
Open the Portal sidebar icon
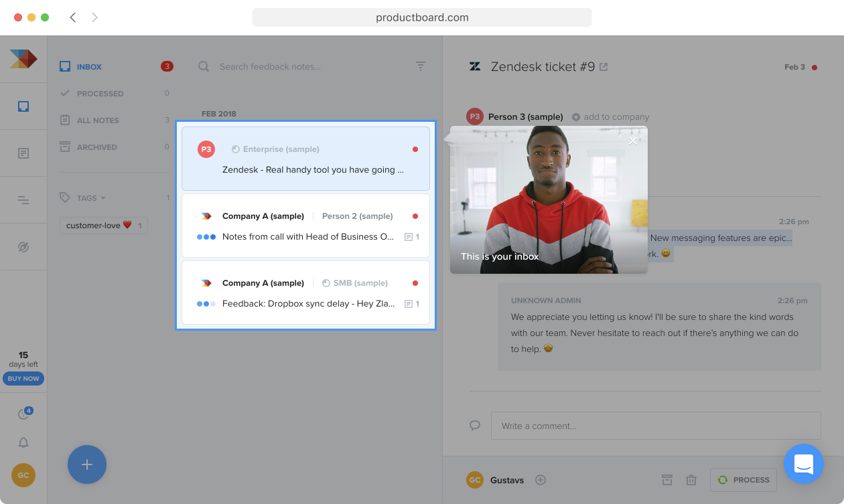pyautogui.click(x=23, y=247)
